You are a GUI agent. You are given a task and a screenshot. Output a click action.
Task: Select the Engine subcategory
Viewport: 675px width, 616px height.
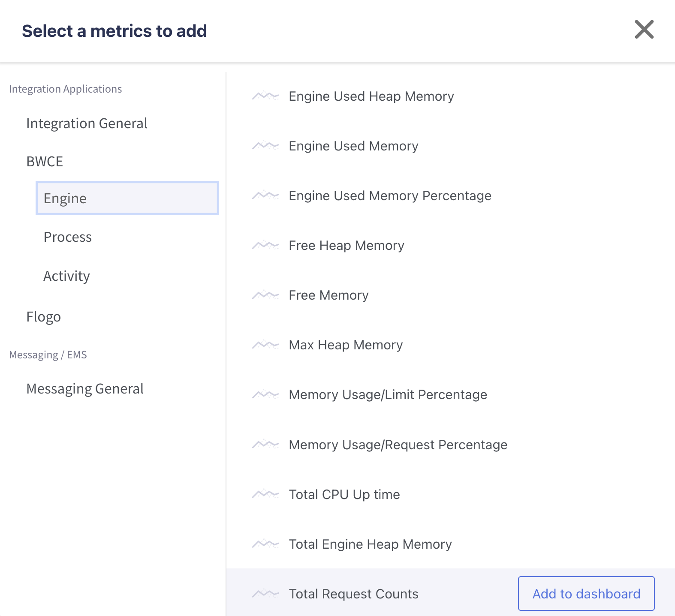[127, 198]
